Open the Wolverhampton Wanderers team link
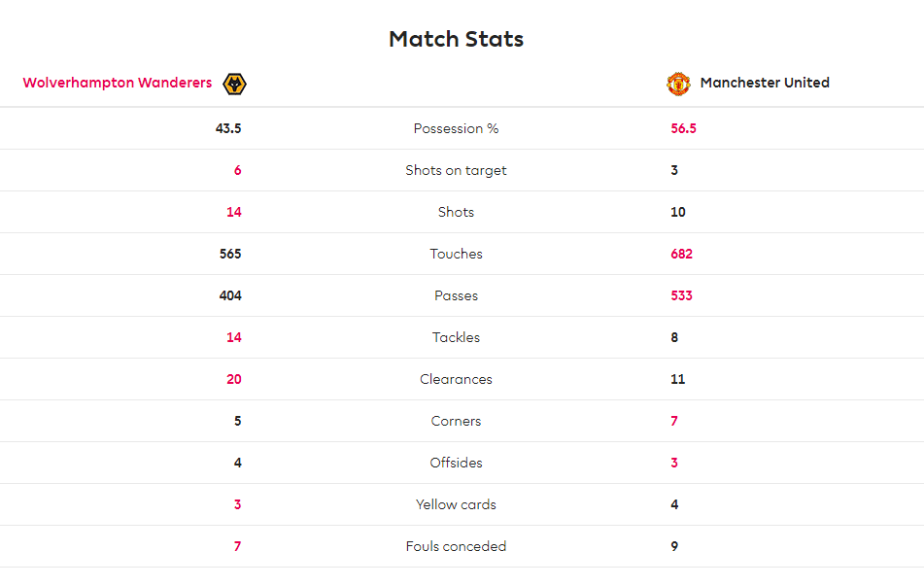This screenshot has height=586, width=924. 118,83
